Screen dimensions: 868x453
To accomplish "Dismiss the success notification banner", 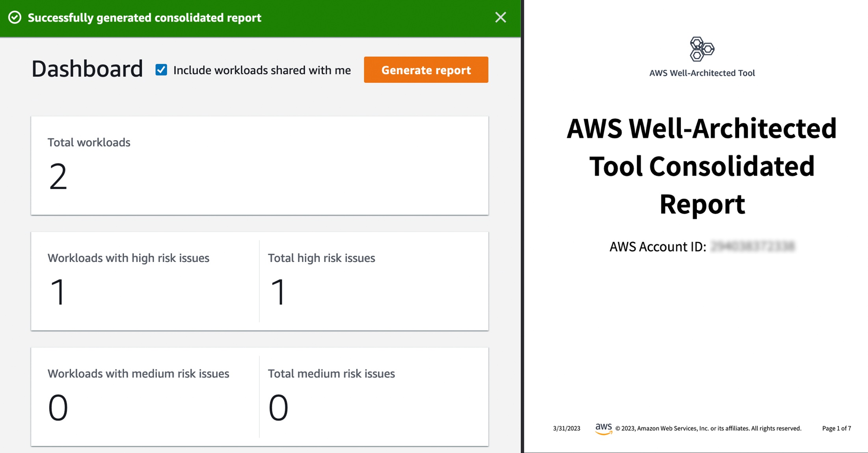I will tap(500, 17).
